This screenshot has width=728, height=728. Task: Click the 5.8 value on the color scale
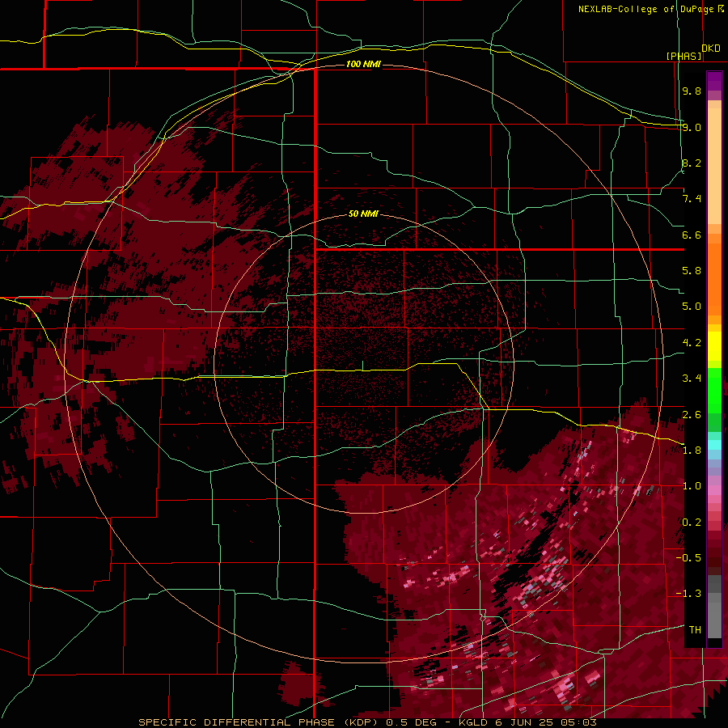[x=692, y=271]
